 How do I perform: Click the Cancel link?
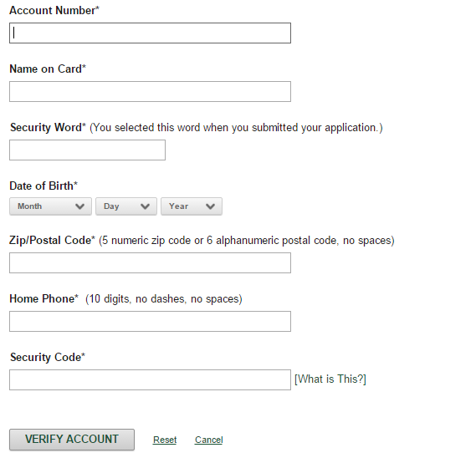[209, 440]
